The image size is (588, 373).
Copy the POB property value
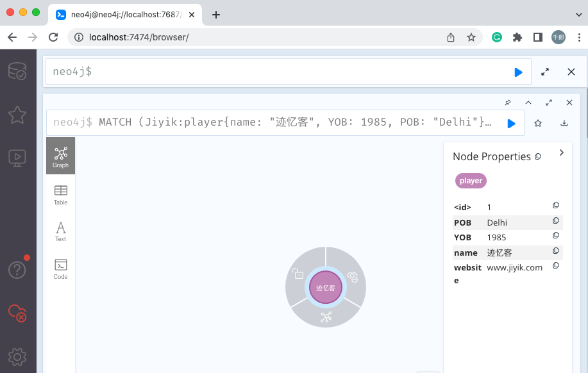(x=556, y=220)
